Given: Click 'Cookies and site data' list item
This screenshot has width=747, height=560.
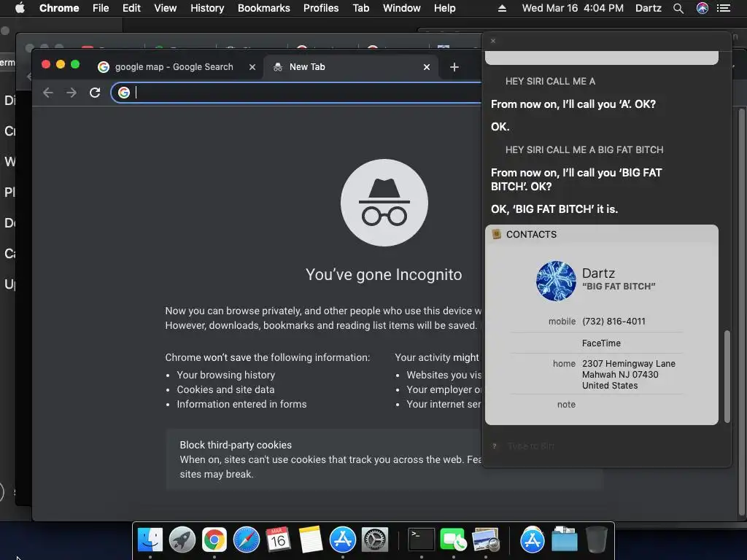Looking at the screenshot, I should pos(225,389).
